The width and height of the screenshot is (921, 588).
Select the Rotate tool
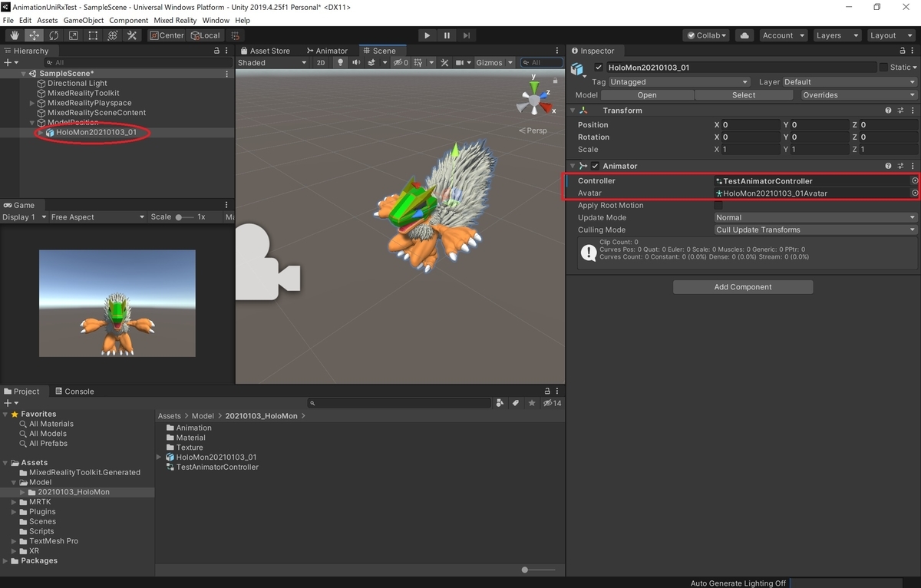[54, 35]
